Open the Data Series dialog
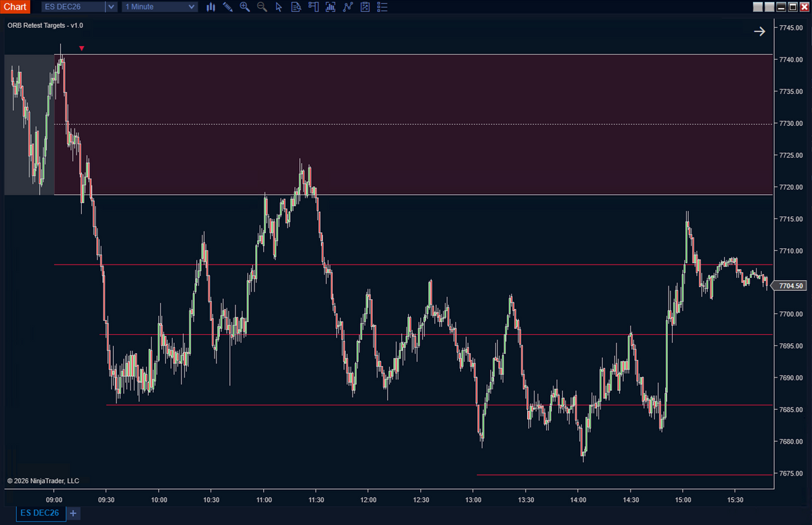Image resolution: width=812 pixels, height=525 pixels. [x=330, y=7]
